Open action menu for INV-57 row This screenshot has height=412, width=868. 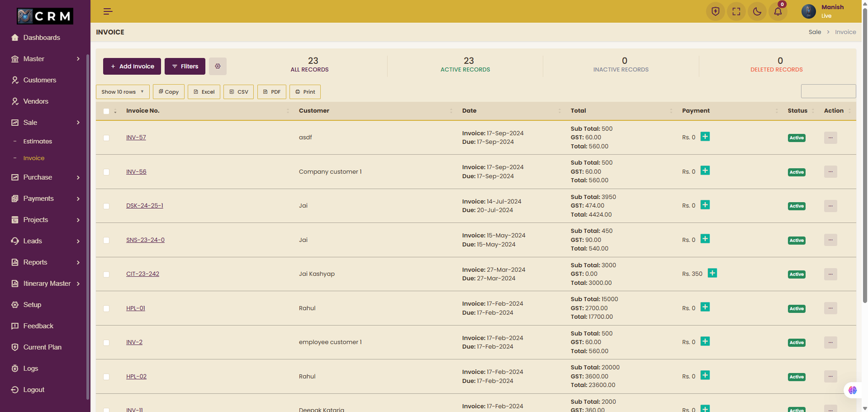pyautogui.click(x=831, y=138)
